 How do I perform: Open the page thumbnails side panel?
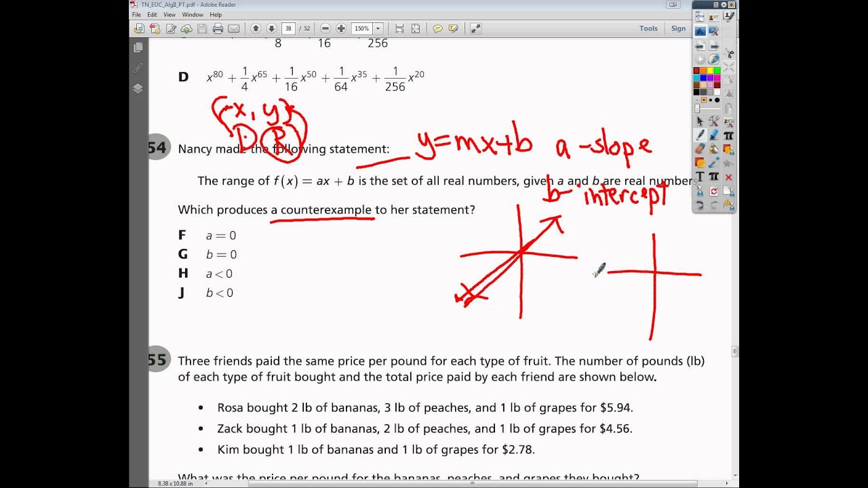coord(138,48)
